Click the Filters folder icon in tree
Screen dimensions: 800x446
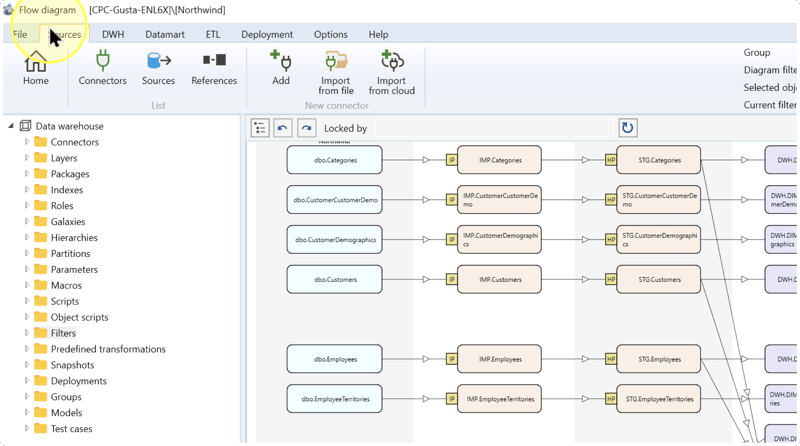click(40, 333)
